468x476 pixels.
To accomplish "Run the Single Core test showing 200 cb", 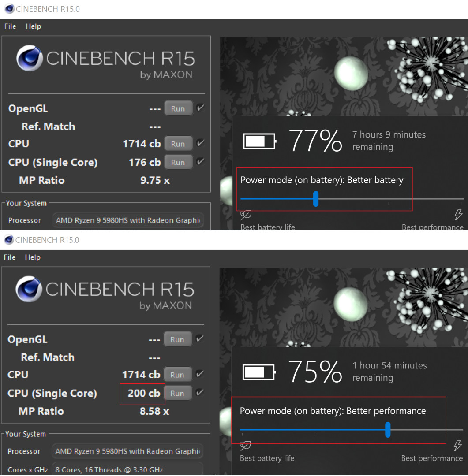I will pyautogui.click(x=177, y=393).
